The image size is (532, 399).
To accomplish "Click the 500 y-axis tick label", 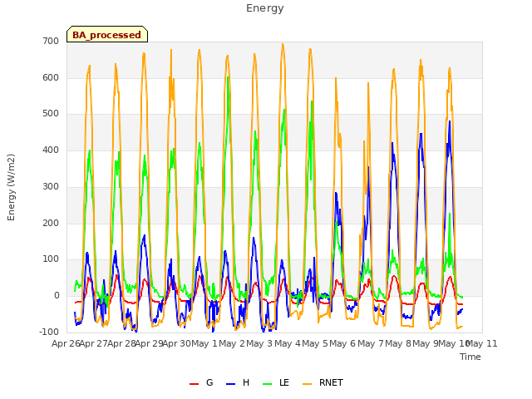I will click(51, 114).
